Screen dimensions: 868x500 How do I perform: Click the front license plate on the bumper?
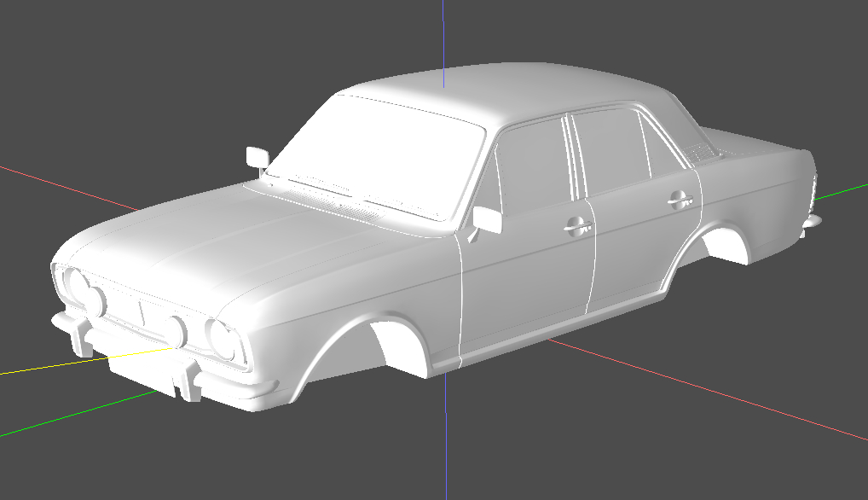click(143, 372)
